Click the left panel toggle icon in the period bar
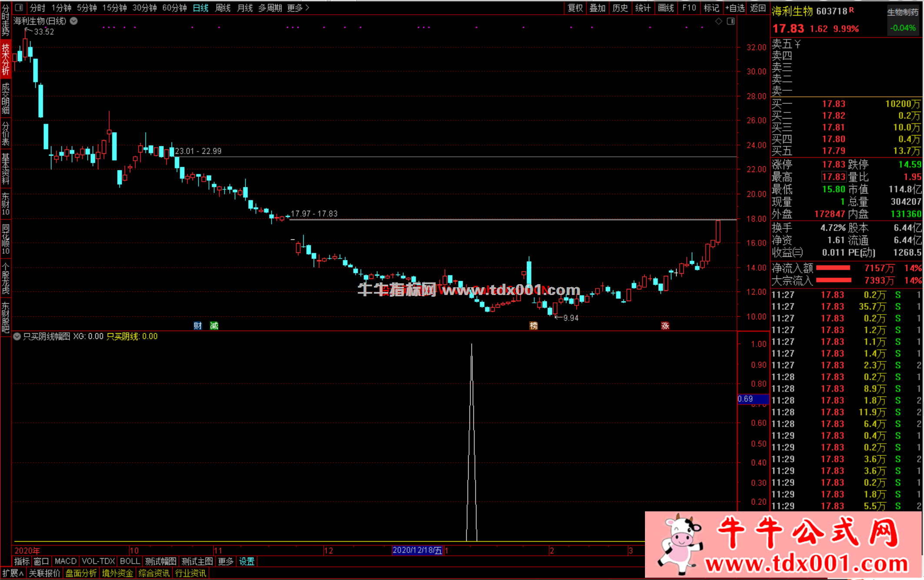The height and width of the screenshot is (580, 924). click(x=19, y=7)
